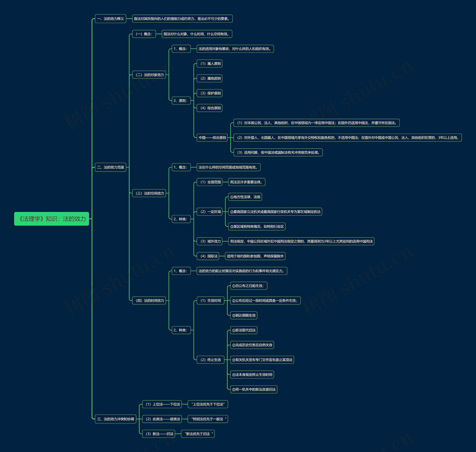Viewport: 476px width, 452px height.
Task: Click the （2）终止生效 node
Action: pyautogui.click(x=210, y=360)
